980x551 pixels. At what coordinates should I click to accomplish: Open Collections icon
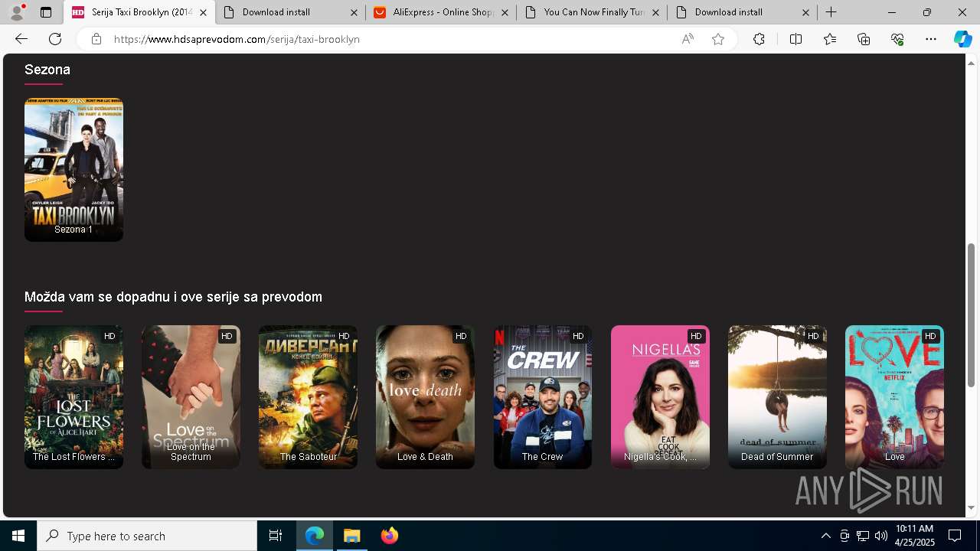click(864, 39)
